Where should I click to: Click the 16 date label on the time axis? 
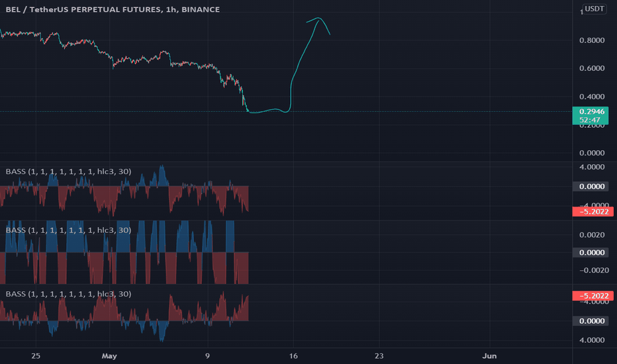(x=293, y=356)
